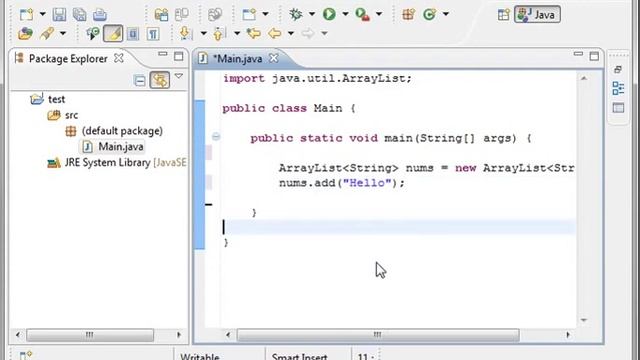Click the Next Annotation down-arrow icon
This screenshot has width=640, height=360.
186,33
